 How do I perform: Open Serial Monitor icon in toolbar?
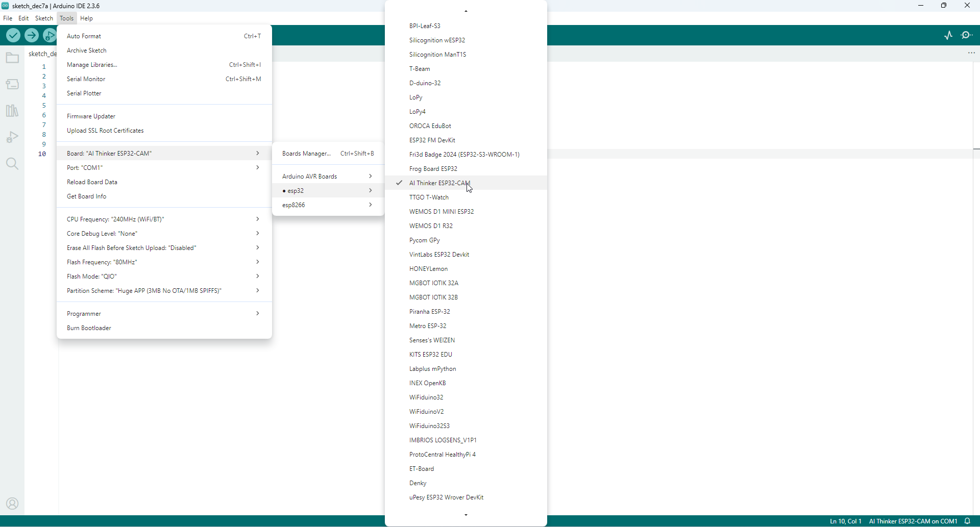click(x=967, y=35)
